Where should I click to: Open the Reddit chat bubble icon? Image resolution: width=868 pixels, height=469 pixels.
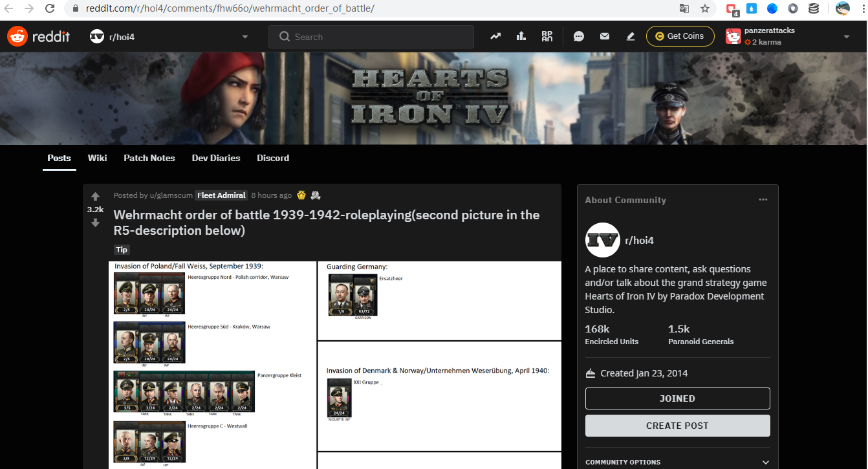click(x=579, y=37)
